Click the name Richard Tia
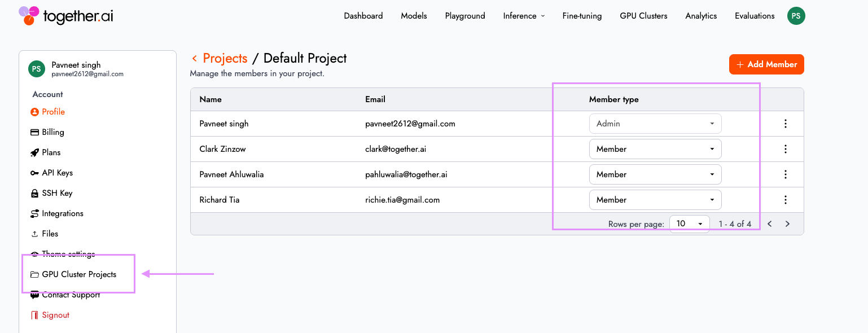 tap(220, 200)
